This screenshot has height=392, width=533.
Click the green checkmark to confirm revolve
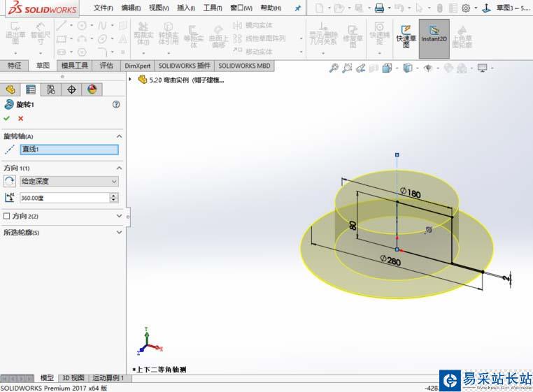(7, 118)
